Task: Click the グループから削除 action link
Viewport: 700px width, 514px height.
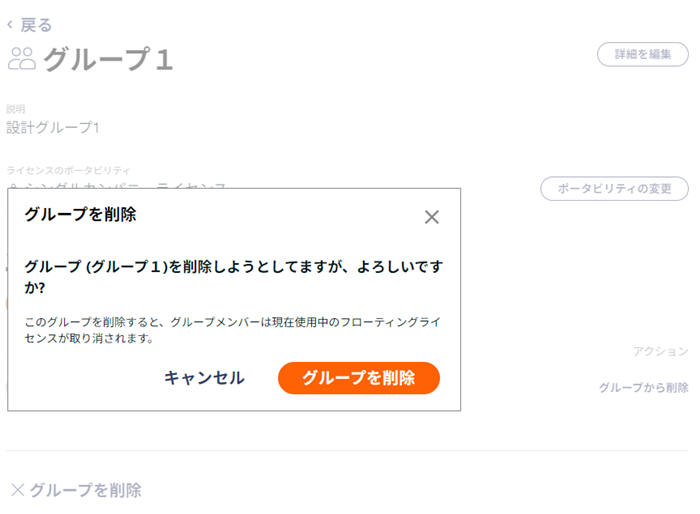Action: (643, 387)
